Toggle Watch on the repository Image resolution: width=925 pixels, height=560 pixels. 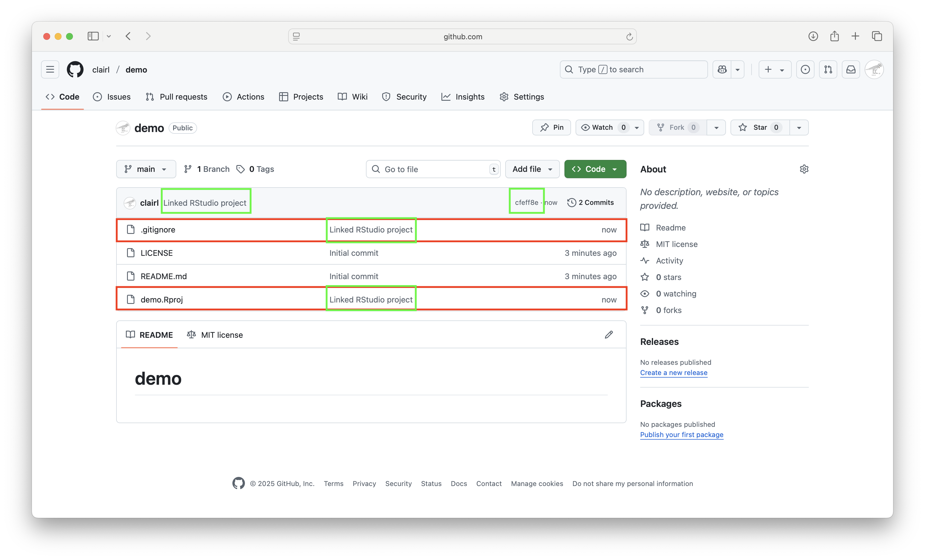pyautogui.click(x=602, y=127)
